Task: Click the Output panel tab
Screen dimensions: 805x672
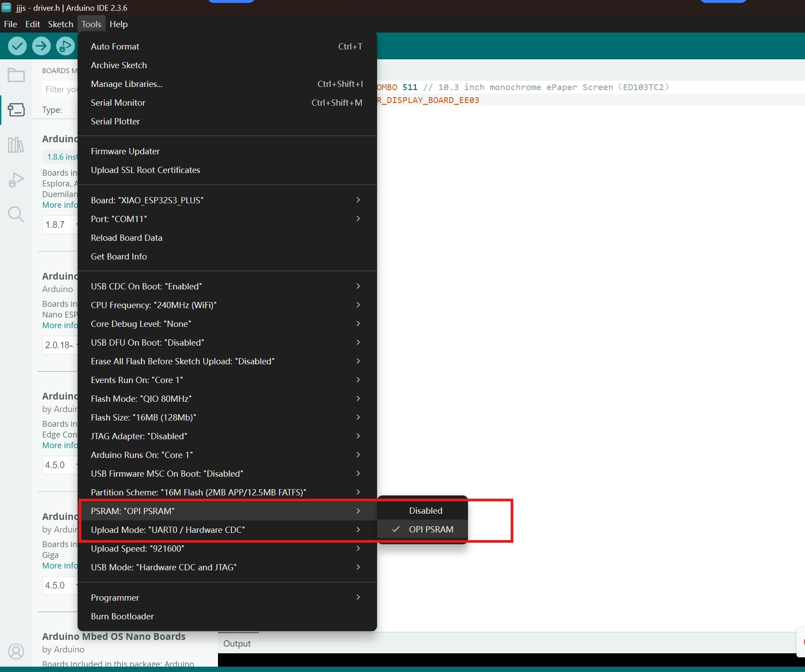Action: [x=237, y=643]
